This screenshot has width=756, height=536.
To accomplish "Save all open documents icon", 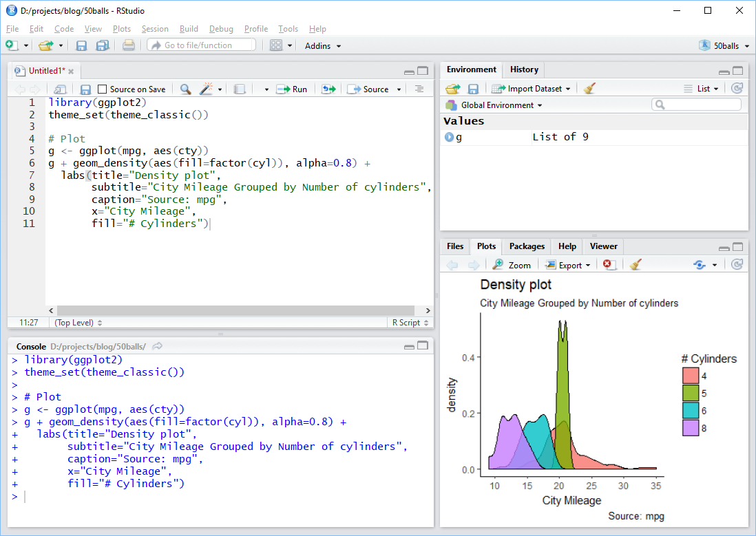I will (x=102, y=45).
